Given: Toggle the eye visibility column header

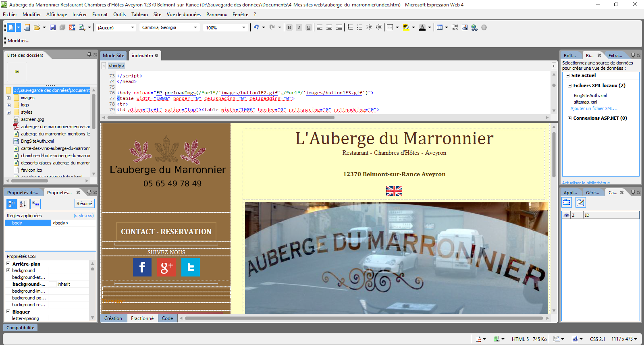Looking at the screenshot, I should [566, 215].
